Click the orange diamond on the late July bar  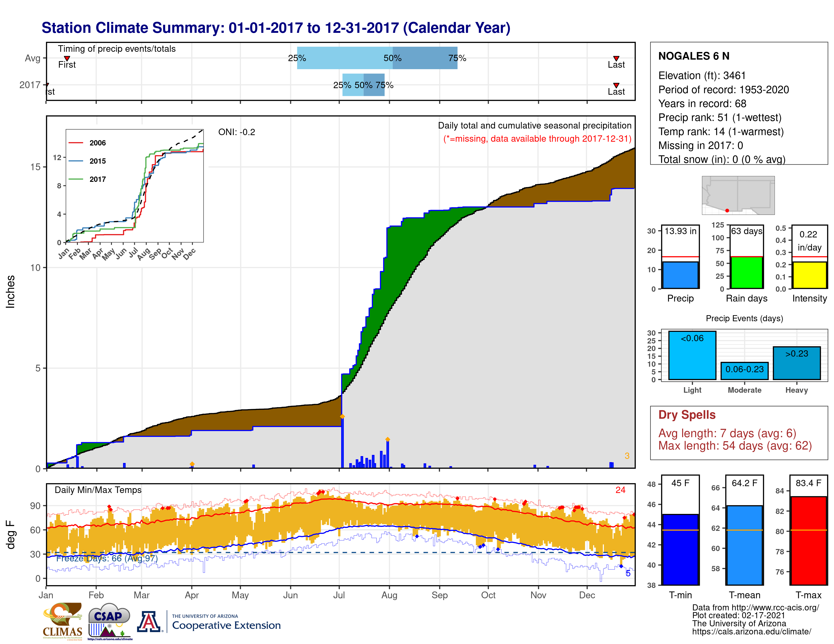tap(388, 439)
